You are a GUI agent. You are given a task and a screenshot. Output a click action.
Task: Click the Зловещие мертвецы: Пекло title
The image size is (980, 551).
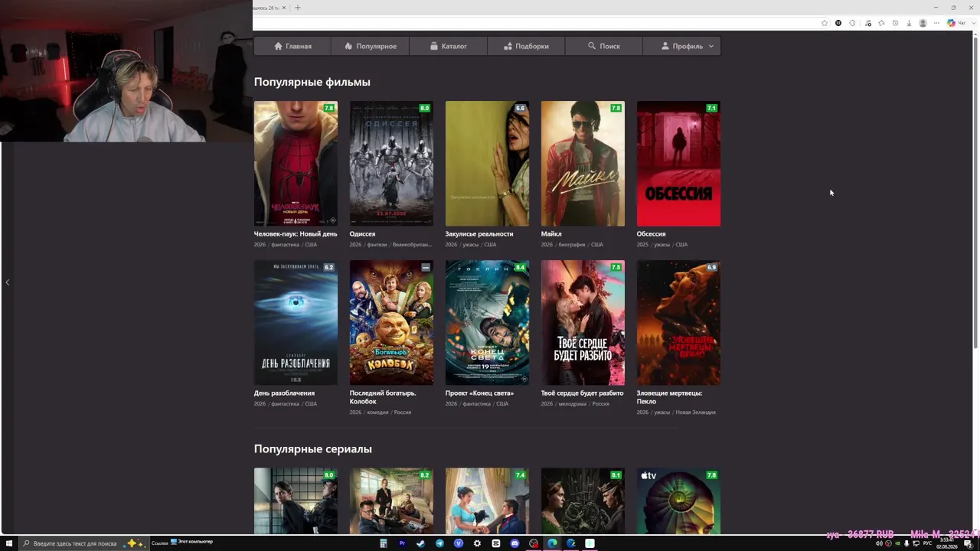coord(669,397)
